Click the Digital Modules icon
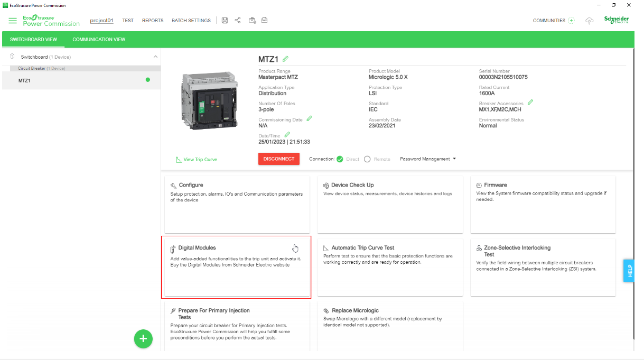 coord(173,248)
